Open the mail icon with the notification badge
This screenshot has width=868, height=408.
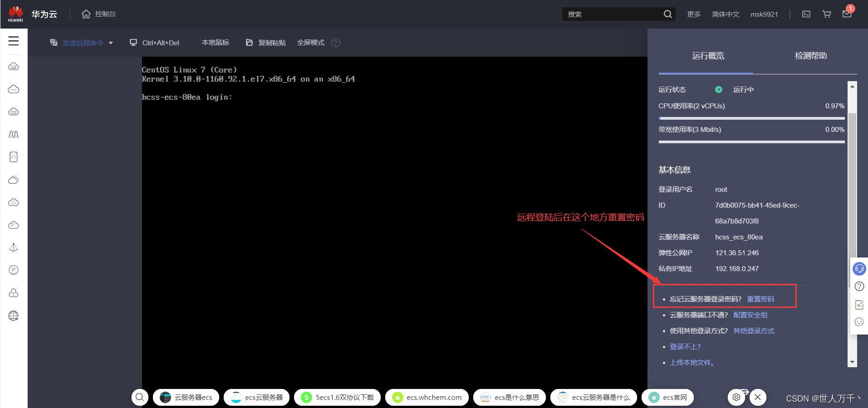pos(847,14)
